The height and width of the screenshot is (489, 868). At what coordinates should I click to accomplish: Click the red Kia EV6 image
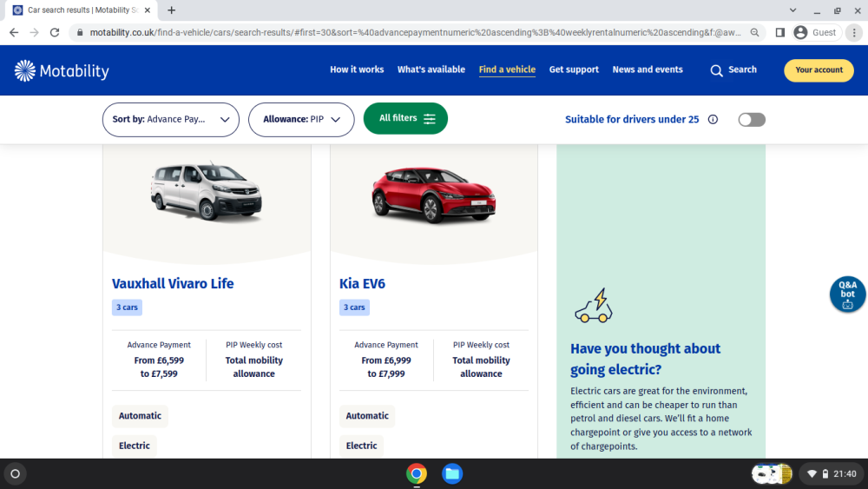(x=433, y=195)
